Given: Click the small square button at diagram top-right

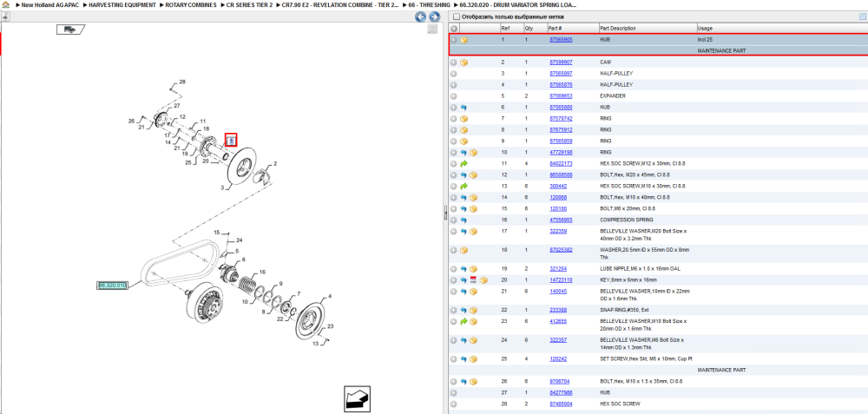Looking at the screenshot, I should pos(433,29).
